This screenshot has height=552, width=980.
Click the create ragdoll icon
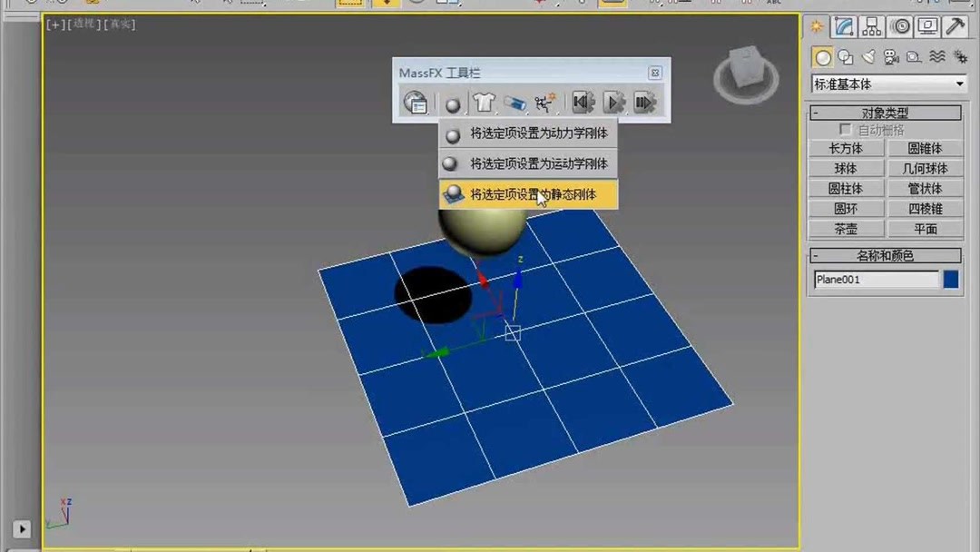point(544,102)
